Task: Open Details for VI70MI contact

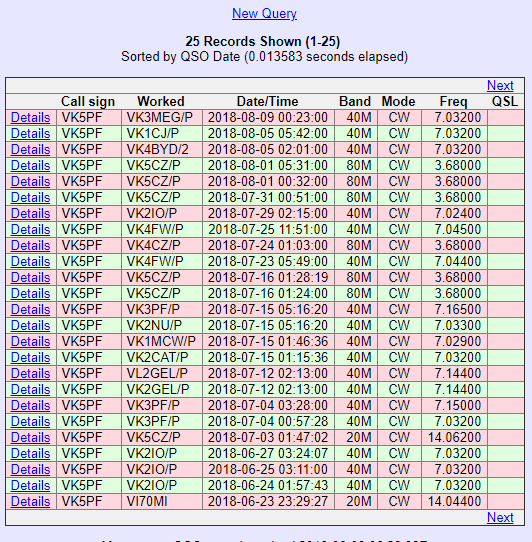Action: pos(30,502)
